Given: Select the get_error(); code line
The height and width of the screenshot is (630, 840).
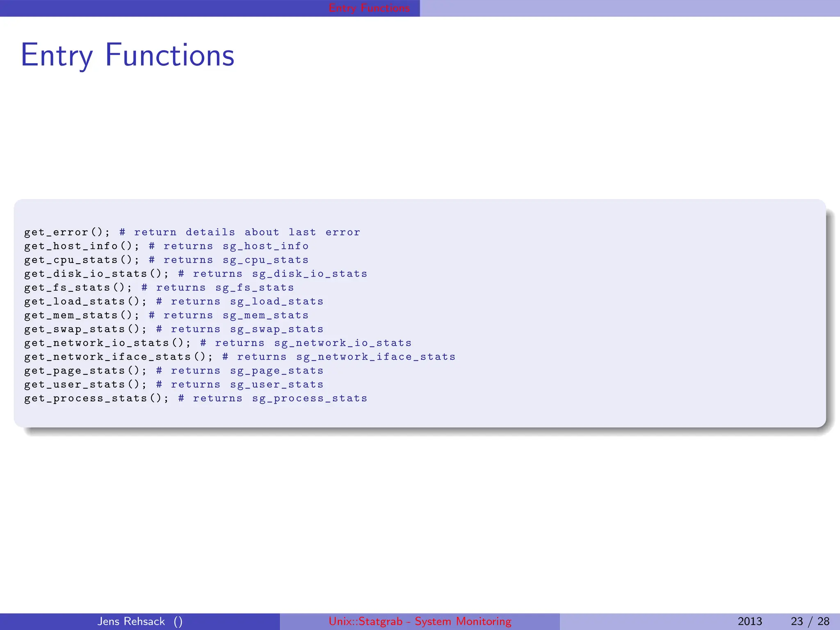Looking at the screenshot, I should pos(192,233).
